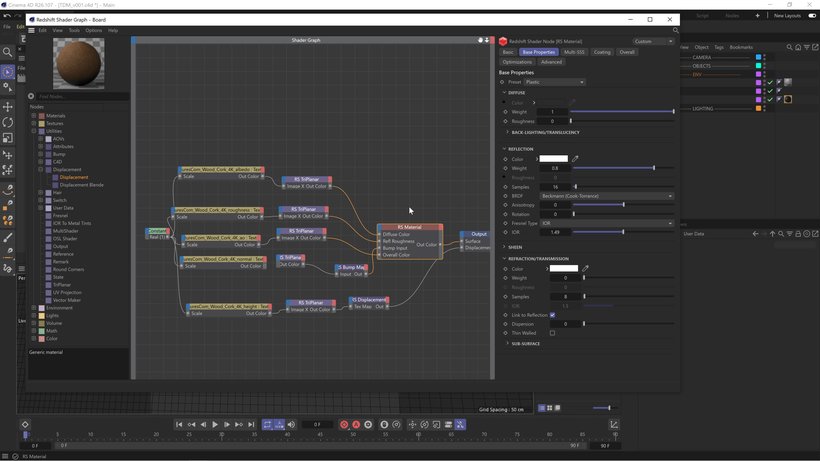Switch to the Overall tab
This screenshot has height=461, width=820.
627,52
